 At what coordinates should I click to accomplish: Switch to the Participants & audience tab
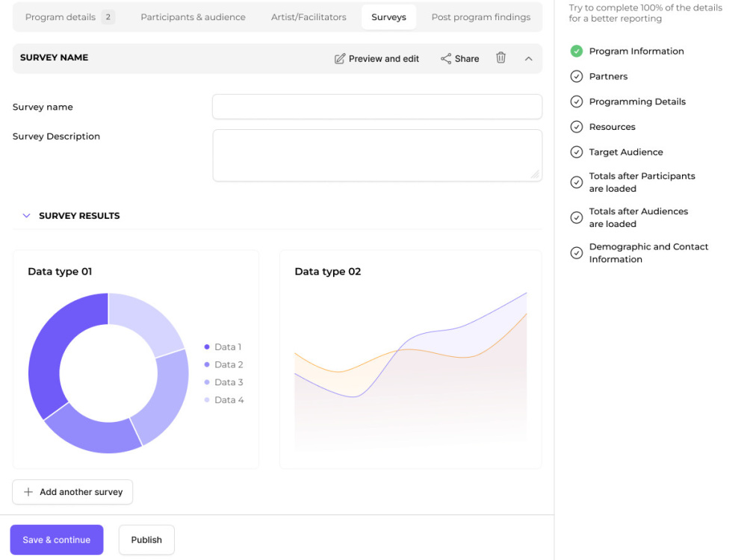(193, 16)
